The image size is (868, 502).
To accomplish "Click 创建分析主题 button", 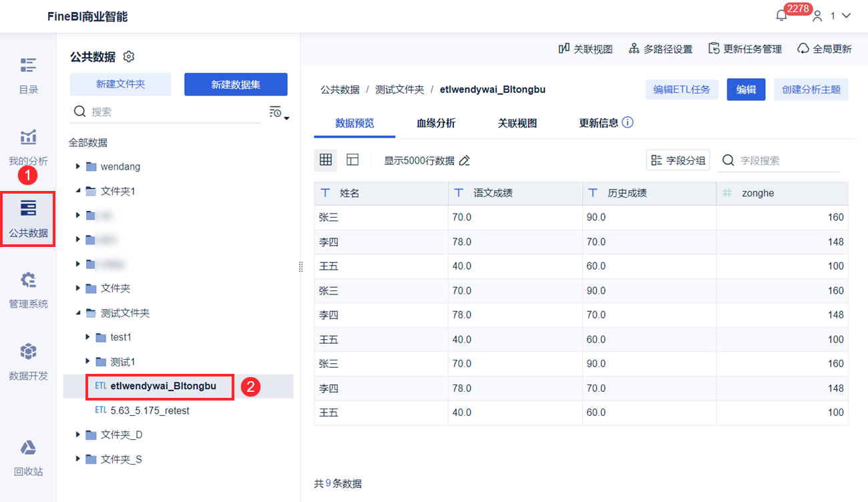I will tap(811, 89).
